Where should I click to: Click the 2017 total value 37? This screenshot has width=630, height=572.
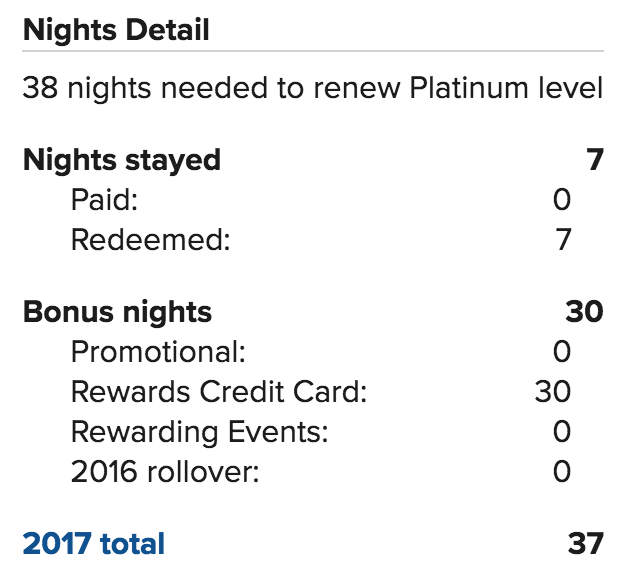[586, 544]
